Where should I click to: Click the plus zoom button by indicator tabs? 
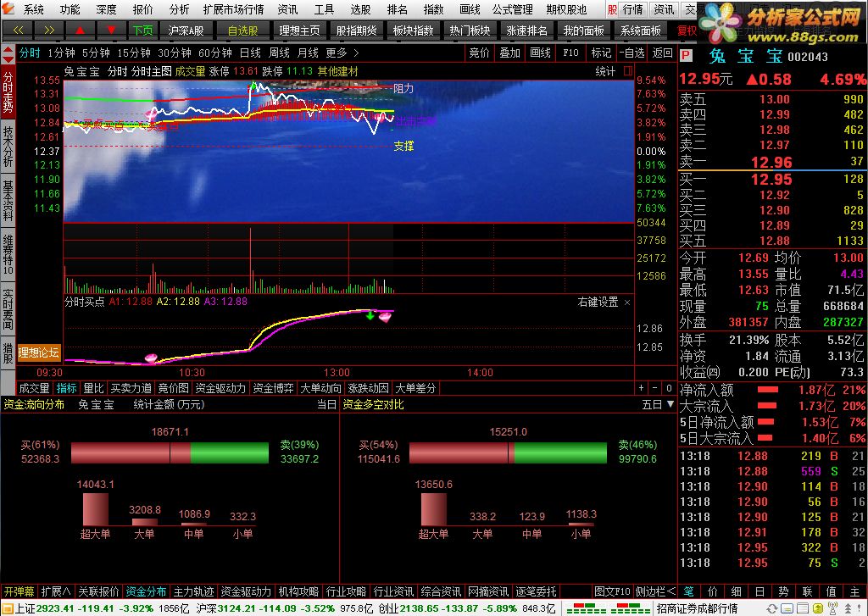(641, 388)
